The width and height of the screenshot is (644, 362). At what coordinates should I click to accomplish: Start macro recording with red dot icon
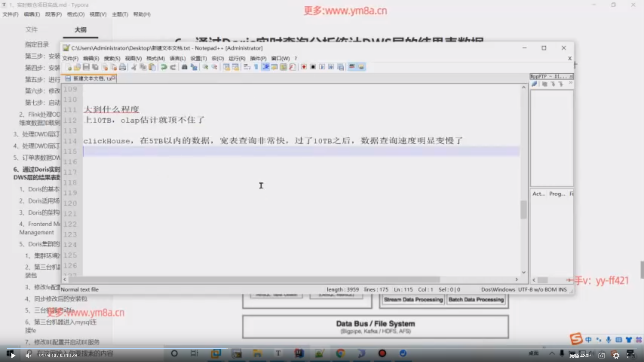[304, 67]
